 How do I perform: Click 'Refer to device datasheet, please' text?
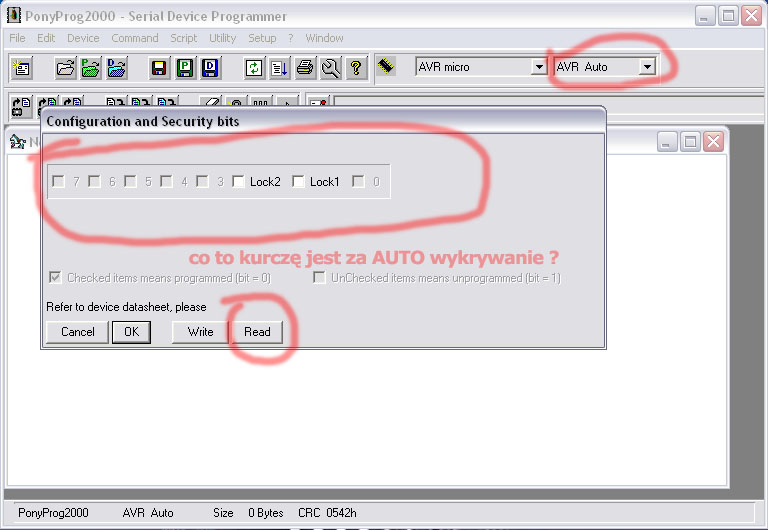[126, 307]
